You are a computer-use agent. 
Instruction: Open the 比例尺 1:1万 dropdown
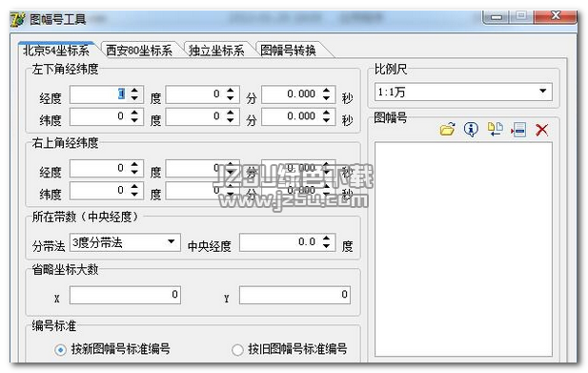pyautogui.click(x=463, y=92)
